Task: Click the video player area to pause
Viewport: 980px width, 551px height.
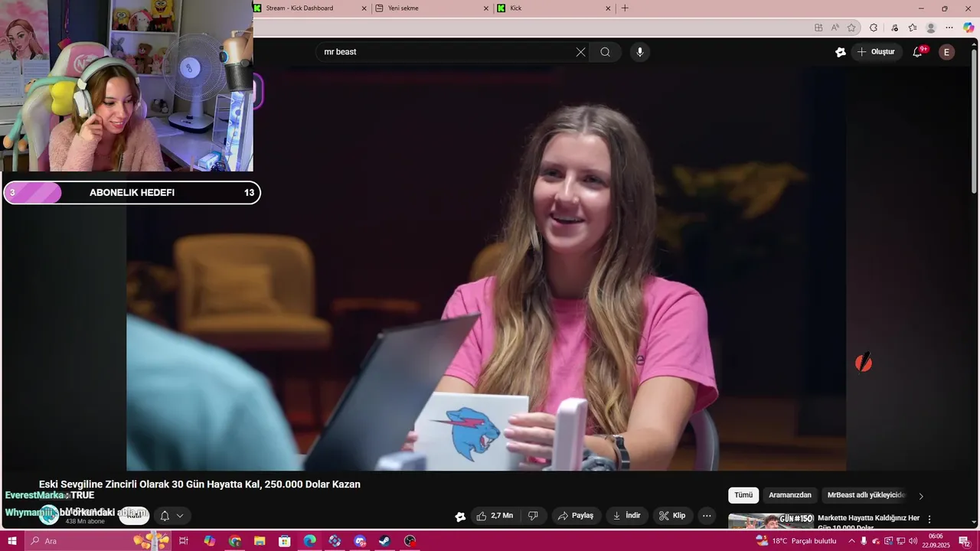Action: (x=486, y=268)
